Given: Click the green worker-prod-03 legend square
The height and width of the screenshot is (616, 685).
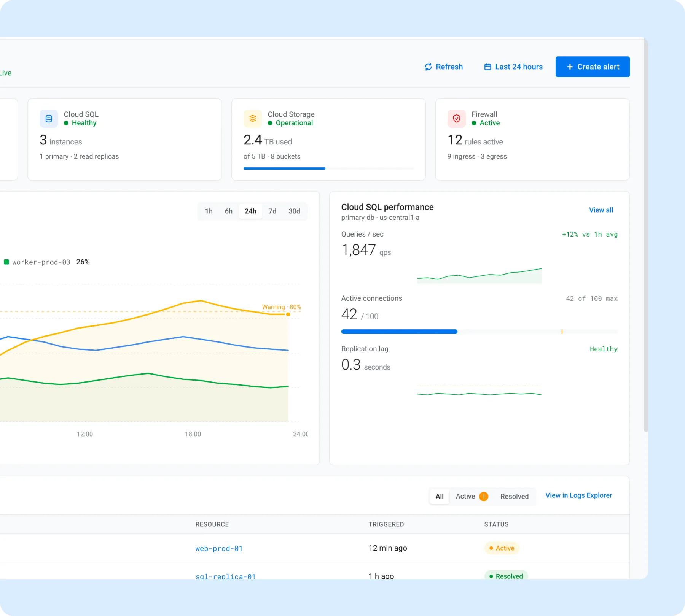Looking at the screenshot, I should tap(6, 262).
